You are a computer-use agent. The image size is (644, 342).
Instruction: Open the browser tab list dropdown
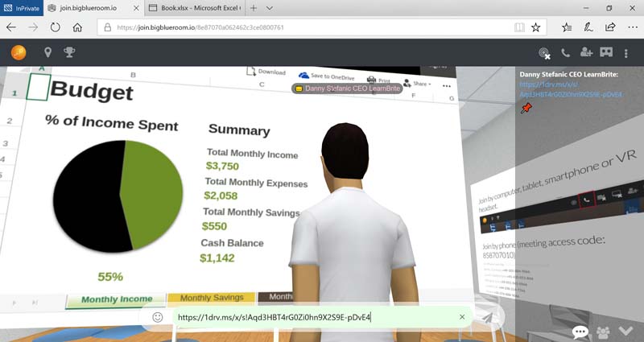pos(270,8)
